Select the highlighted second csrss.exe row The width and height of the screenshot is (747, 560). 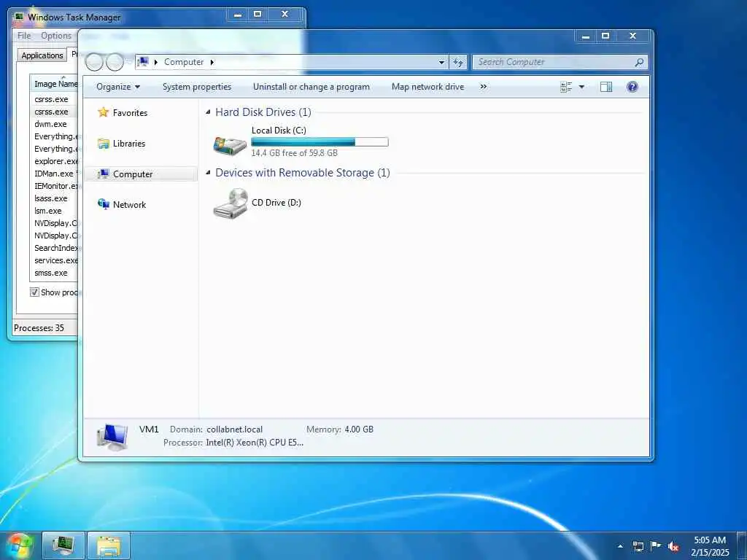[x=54, y=112]
